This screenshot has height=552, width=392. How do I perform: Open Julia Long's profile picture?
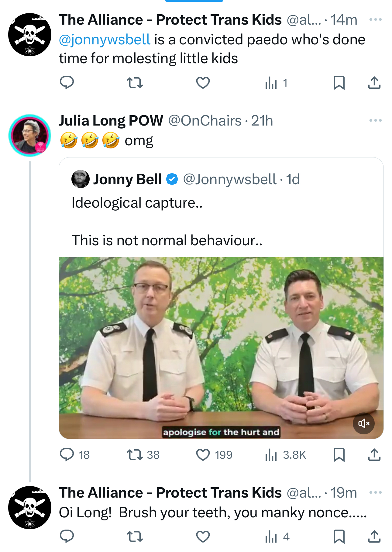[30, 135]
